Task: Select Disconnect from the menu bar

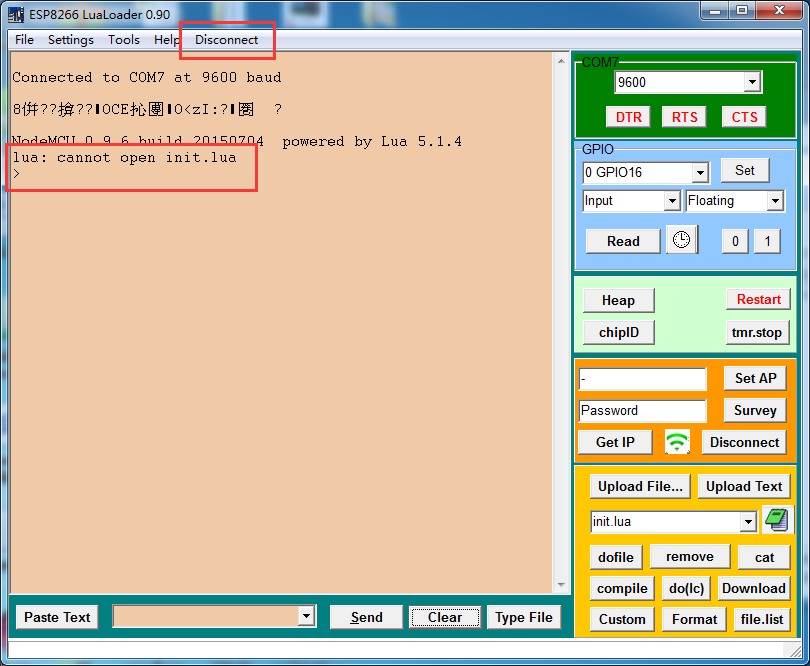Action: 226,40
